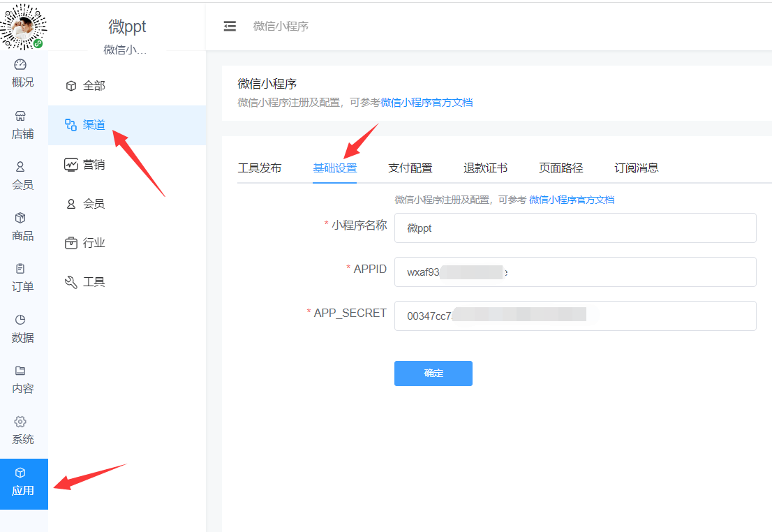Switch to the 订阅消息 tab
Screen dimensions: 772x532
pyautogui.click(x=636, y=168)
